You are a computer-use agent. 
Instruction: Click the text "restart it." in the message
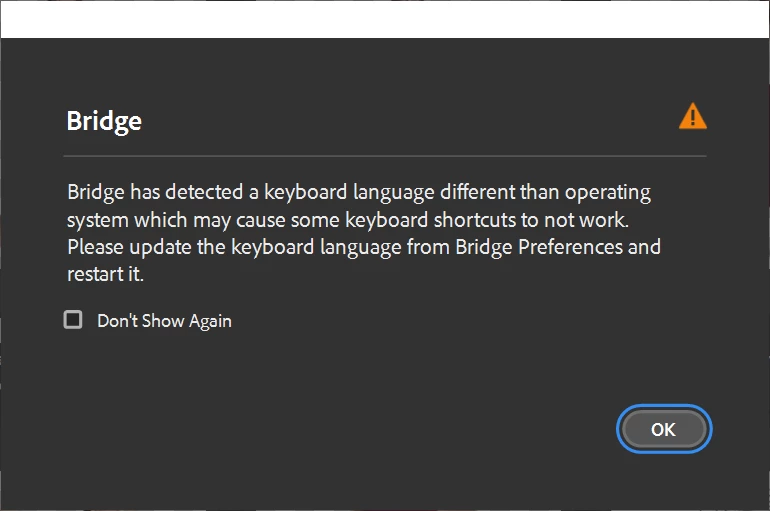click(x=106, y=273)
